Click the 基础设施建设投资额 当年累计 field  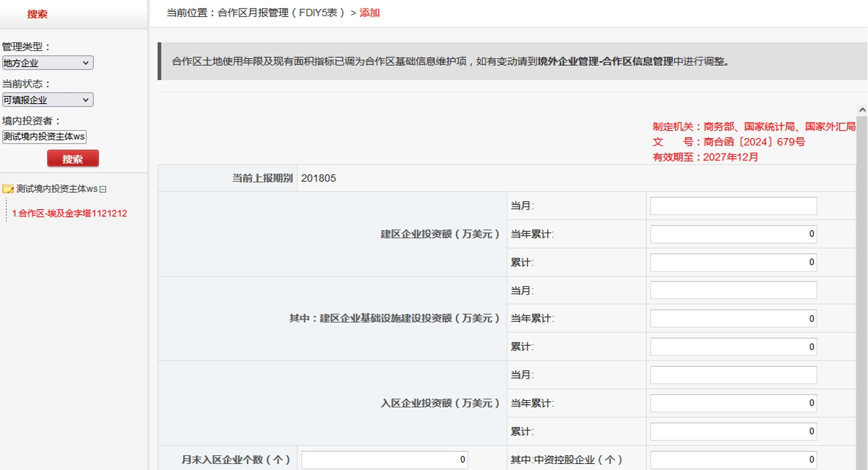coord(733,318)
